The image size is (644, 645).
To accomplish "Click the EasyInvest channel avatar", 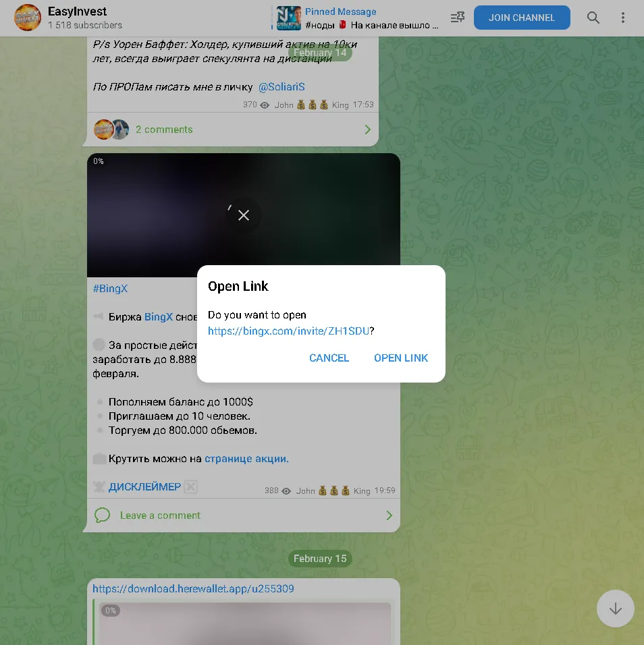I will (x=28, y=18).
